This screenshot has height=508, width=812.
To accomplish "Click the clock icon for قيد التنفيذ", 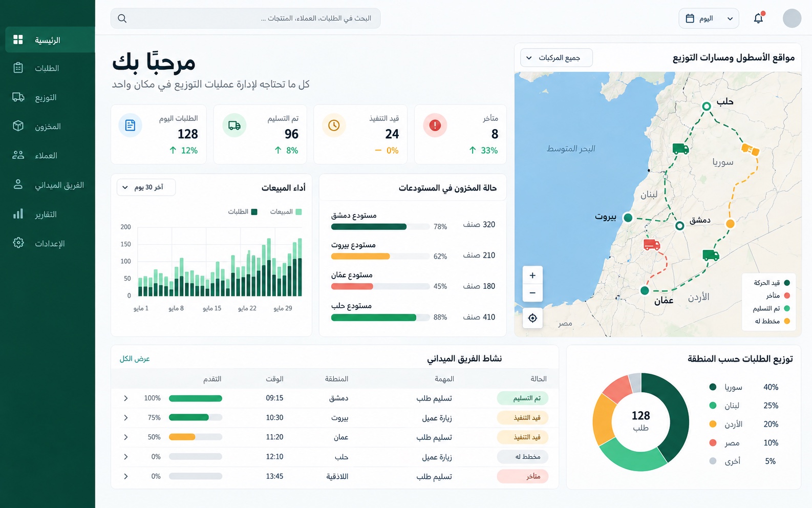I will click(334, 125).
